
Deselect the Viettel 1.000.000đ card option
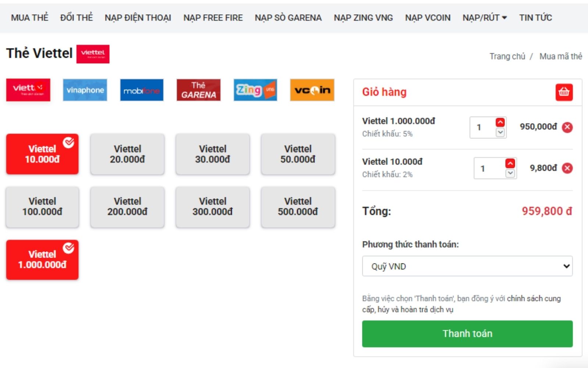pos(42,259)
